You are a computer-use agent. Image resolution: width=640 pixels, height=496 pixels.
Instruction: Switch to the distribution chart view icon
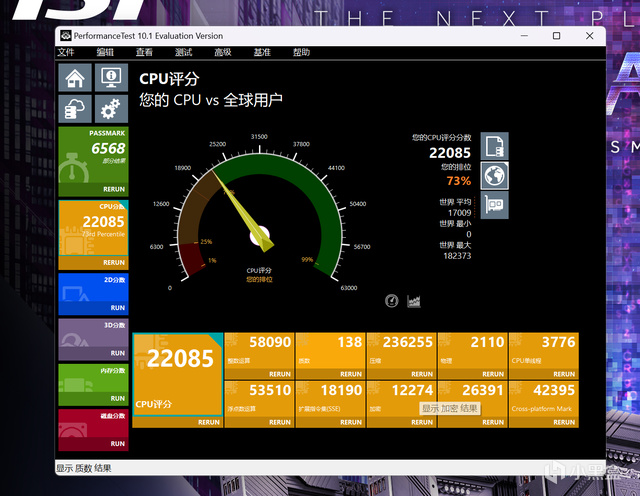click(413, 301)
